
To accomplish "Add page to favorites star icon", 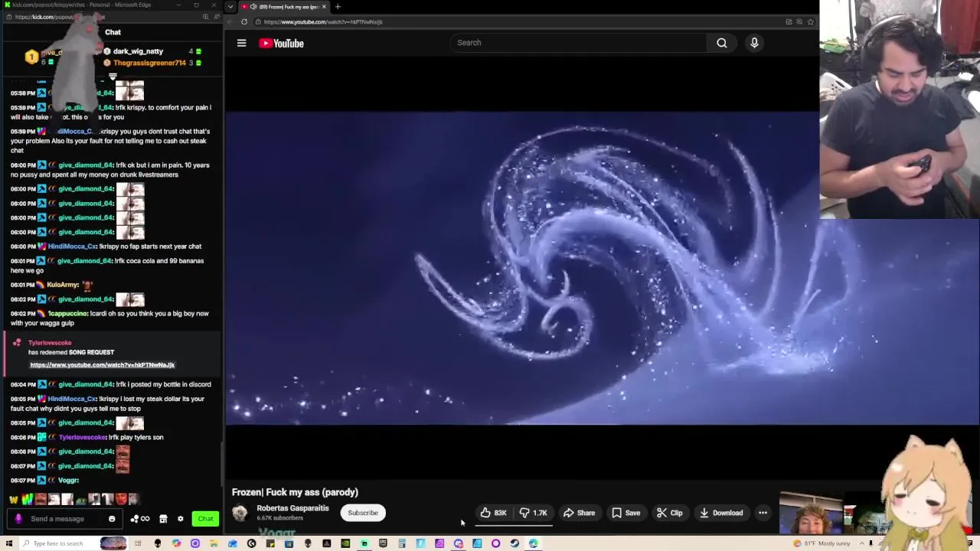I will pos(810,21).
